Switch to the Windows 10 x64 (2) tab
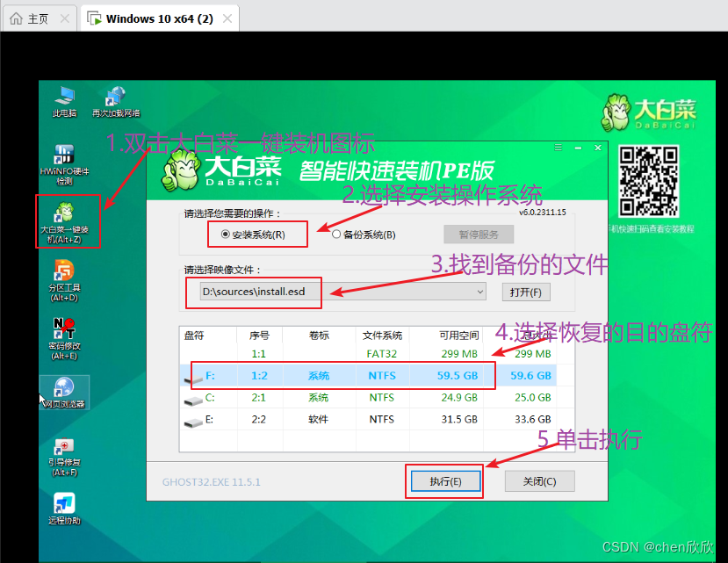Image resolution: width=728 pixels, height=563 pixels. click(159, 19)
